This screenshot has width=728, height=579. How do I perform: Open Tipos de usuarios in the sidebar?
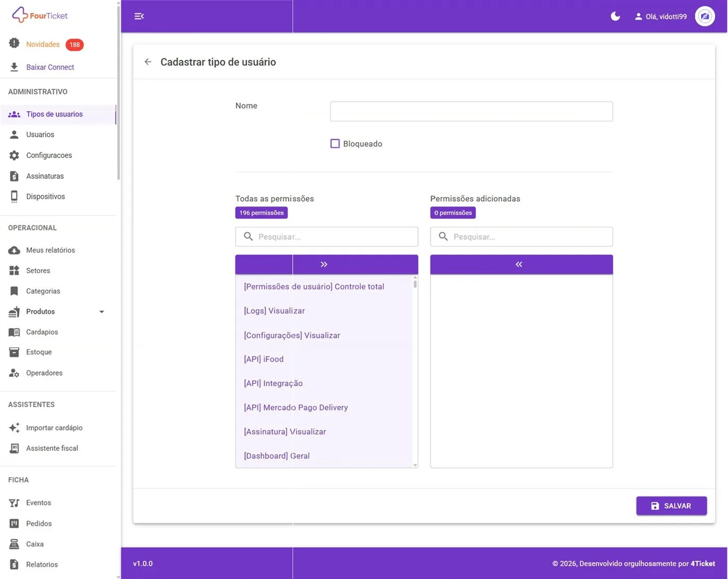[x=58, y=114]
